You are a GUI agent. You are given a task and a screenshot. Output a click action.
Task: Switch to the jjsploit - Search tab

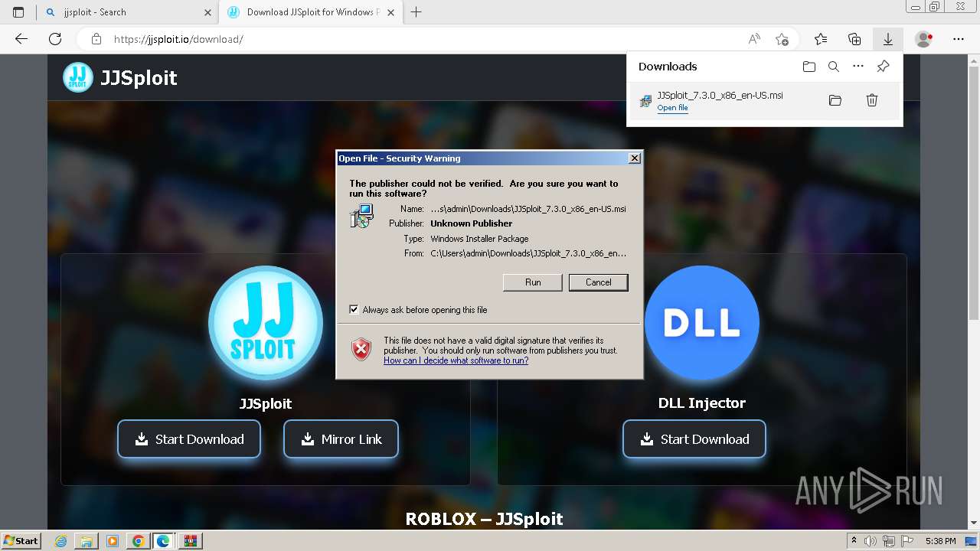coord(127,12)
